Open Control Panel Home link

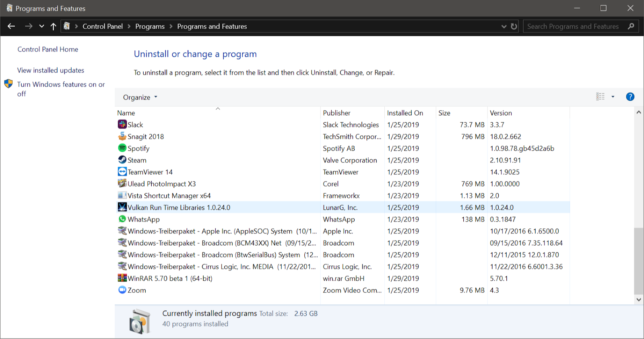pos(48,49)
